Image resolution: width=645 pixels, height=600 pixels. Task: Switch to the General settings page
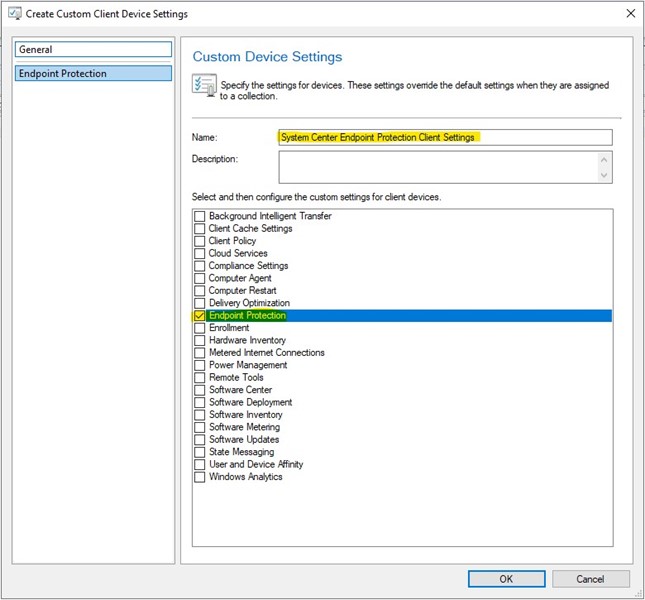click(94, 49)
